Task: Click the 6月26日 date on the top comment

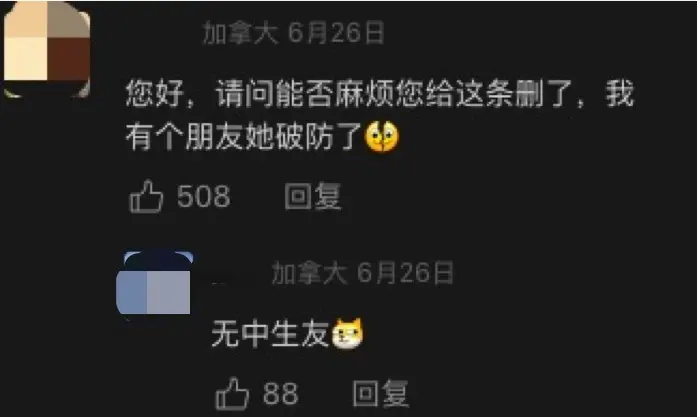Action: pos(336,33)
